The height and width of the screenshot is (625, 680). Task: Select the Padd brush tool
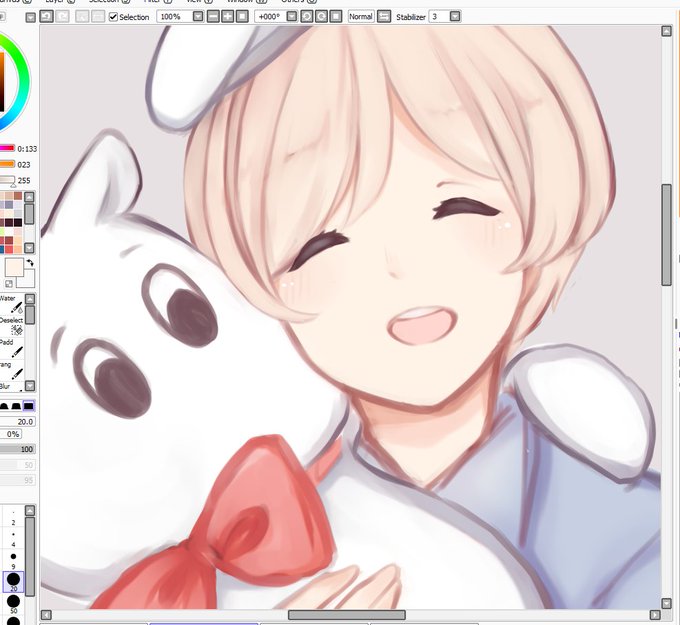point(12,348)
